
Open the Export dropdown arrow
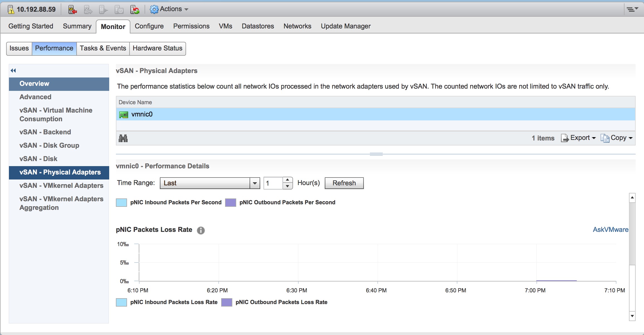594,138
